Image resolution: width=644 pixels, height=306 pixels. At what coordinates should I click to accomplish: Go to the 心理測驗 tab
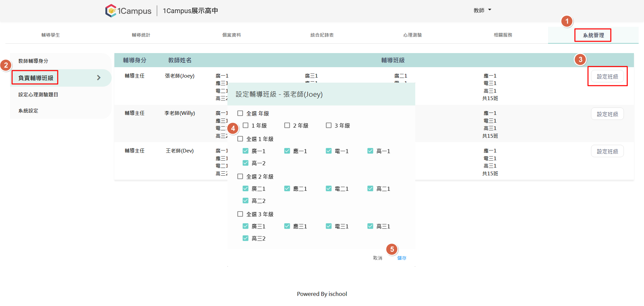[x=413, y=35]
